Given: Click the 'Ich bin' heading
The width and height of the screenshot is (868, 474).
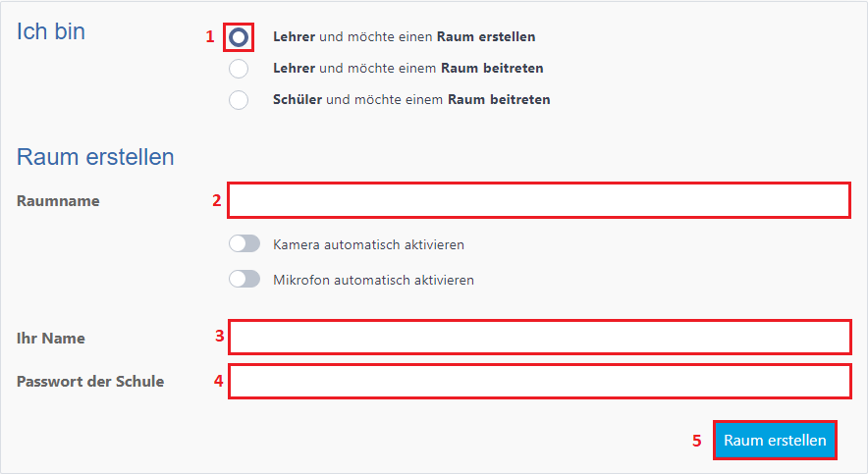Looking at the screenshot, I should coord(51,31).
